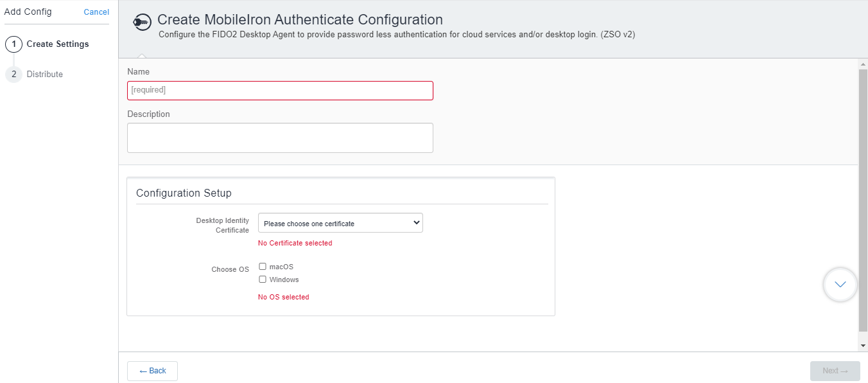The image size is (868, 383).
Task: Enable the Windows checkbox
Action: click(263, 280)
